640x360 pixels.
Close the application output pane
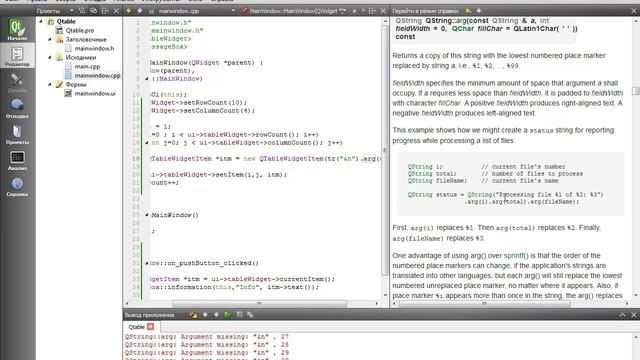point(634,315)
